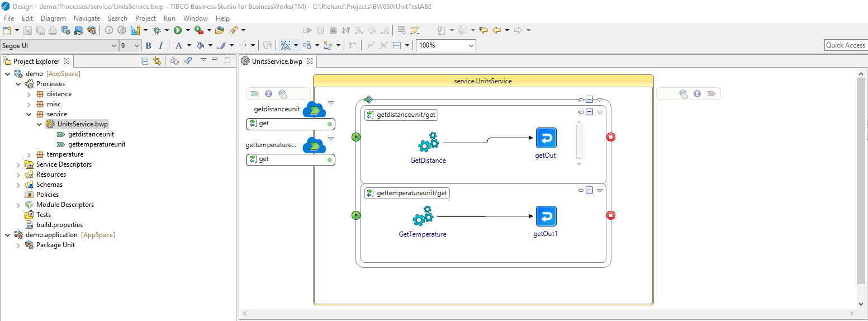Open the font size 9 dropdown
The width and height of the screenshot is (868, 321).
pyautogui.click(x=137, y=45)
